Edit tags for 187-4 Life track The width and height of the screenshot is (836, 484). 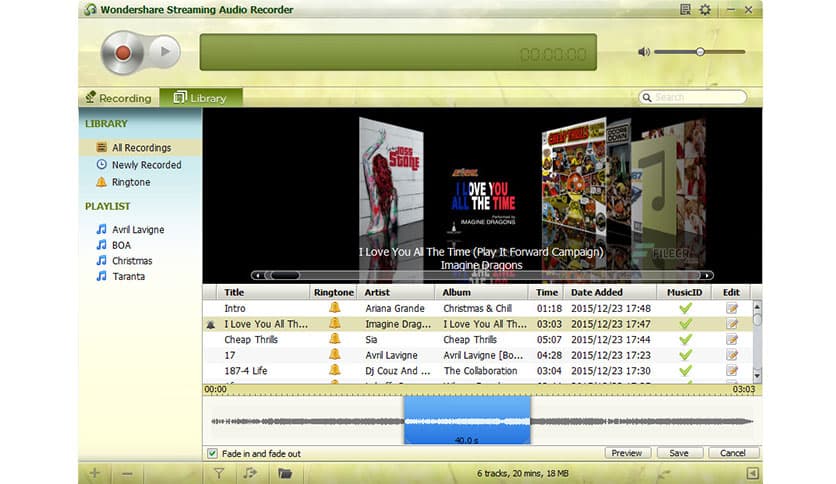732,370
